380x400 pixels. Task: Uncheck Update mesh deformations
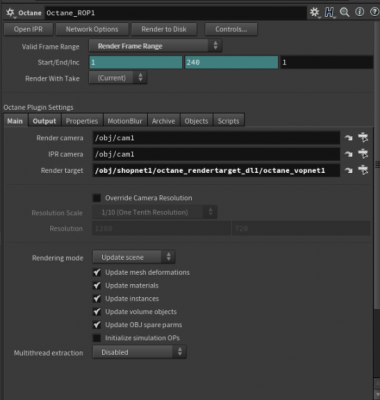[97, 272]
